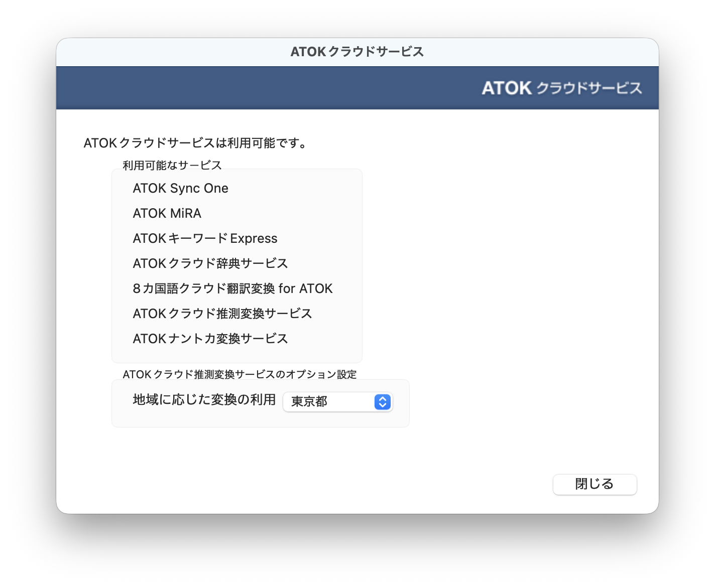The height and width of the screenshot is (588, 715).
Task: Click the dark blue header banner
Action: 357,88
